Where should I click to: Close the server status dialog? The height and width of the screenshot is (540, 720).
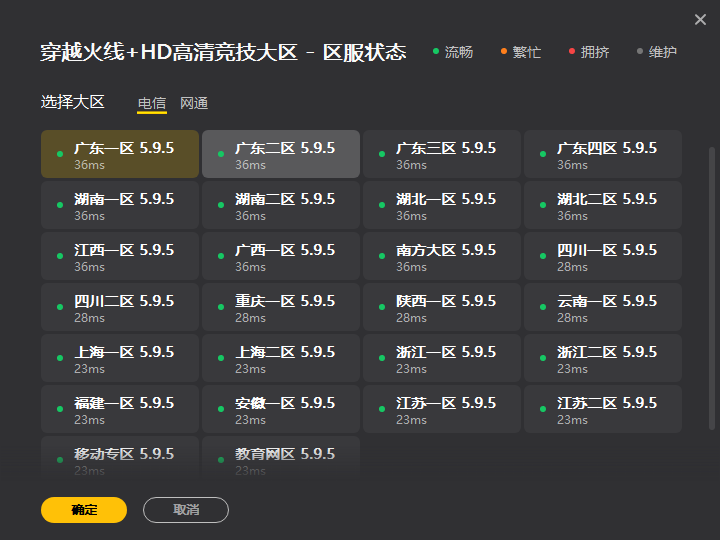pos(700,19)
